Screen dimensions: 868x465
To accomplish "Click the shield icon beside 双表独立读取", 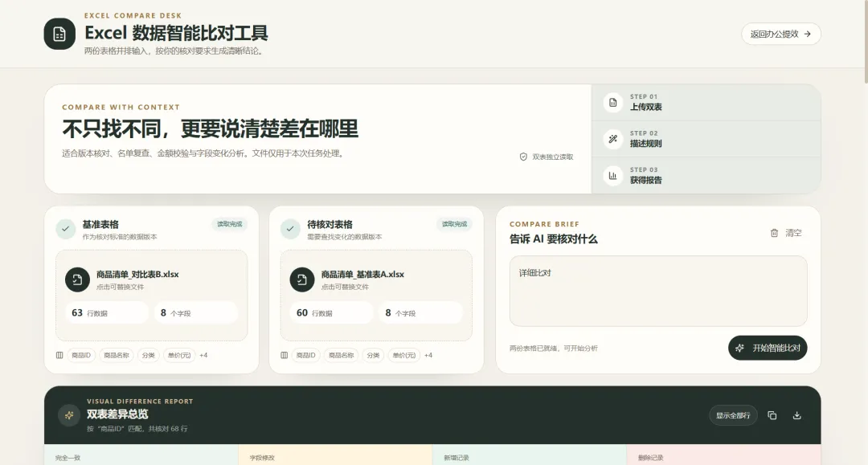I will (523, 157).
